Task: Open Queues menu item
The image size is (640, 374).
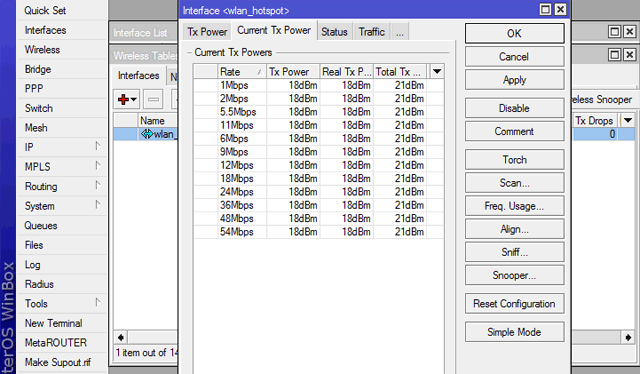Action: coord(62,225)
